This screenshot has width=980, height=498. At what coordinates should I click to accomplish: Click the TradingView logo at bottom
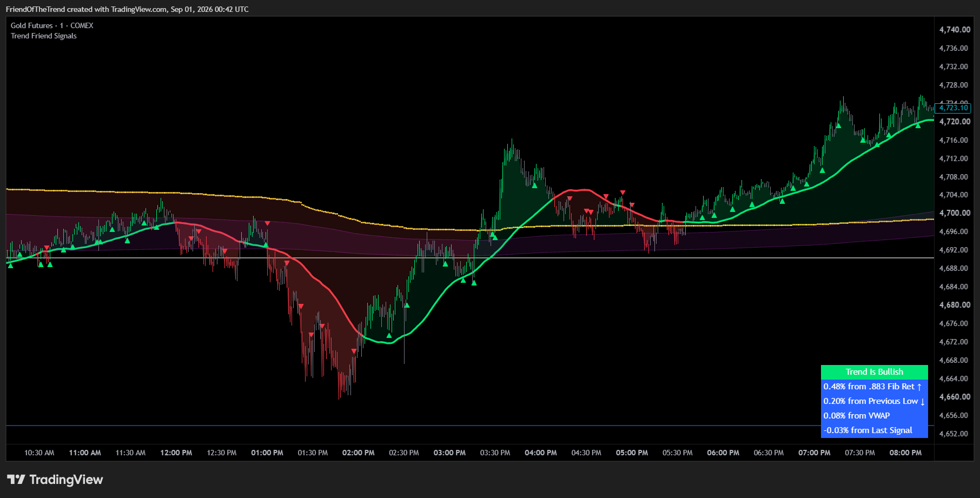tap(55, 480)
